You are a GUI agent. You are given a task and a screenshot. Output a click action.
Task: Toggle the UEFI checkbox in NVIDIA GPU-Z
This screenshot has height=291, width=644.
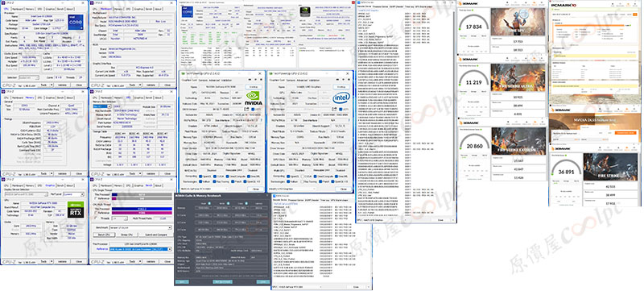252,109
